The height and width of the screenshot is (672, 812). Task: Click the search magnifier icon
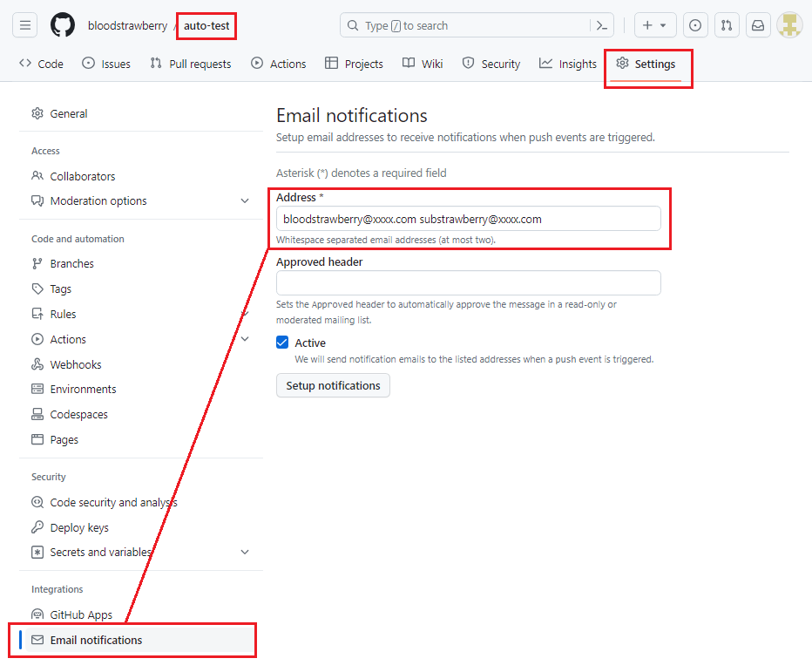tap(353, 25)
